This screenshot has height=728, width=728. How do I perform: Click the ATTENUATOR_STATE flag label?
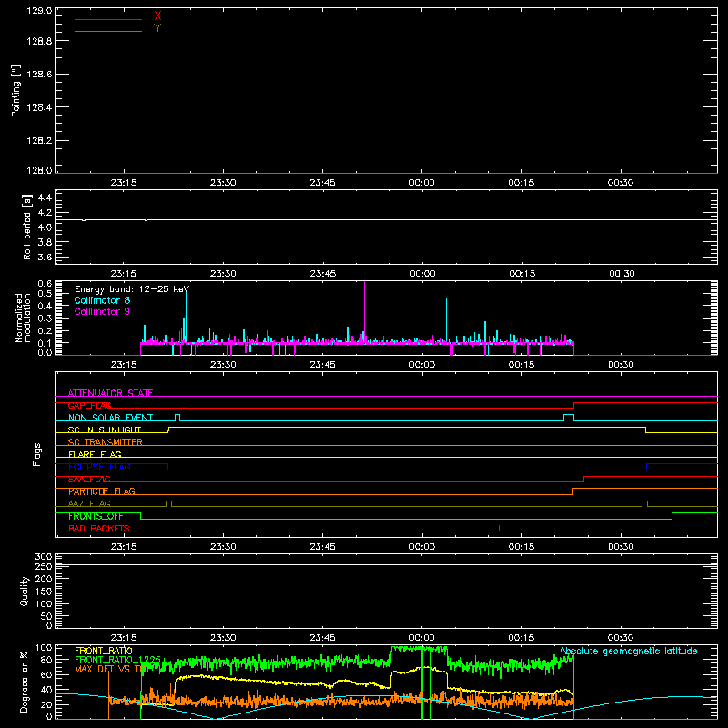[110, 393]
